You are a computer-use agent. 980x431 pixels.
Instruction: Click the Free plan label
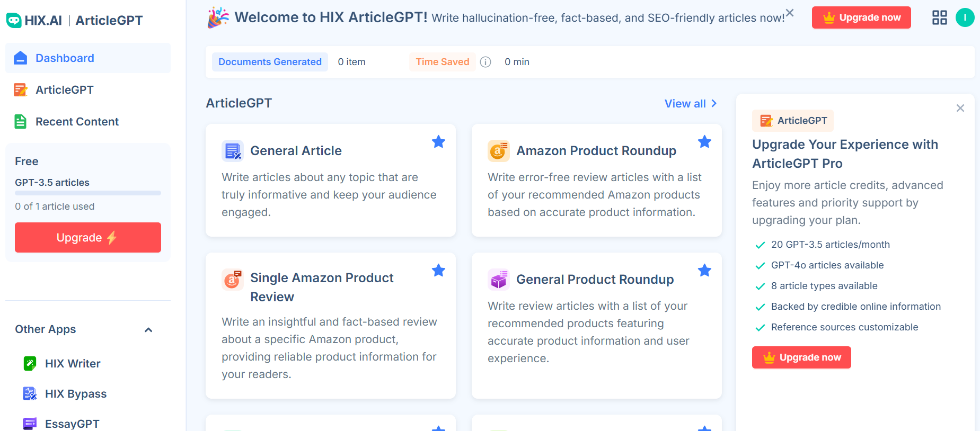(x=27, y=161)
